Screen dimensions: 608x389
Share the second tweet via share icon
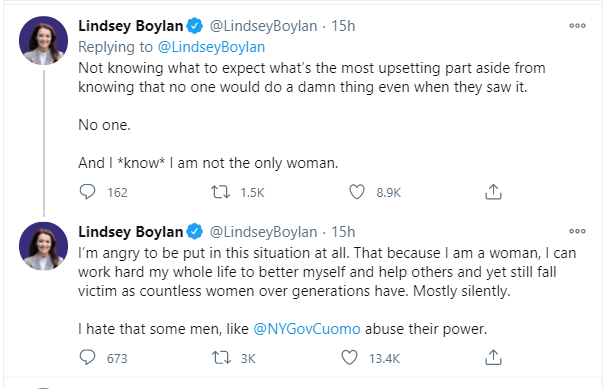493,358
